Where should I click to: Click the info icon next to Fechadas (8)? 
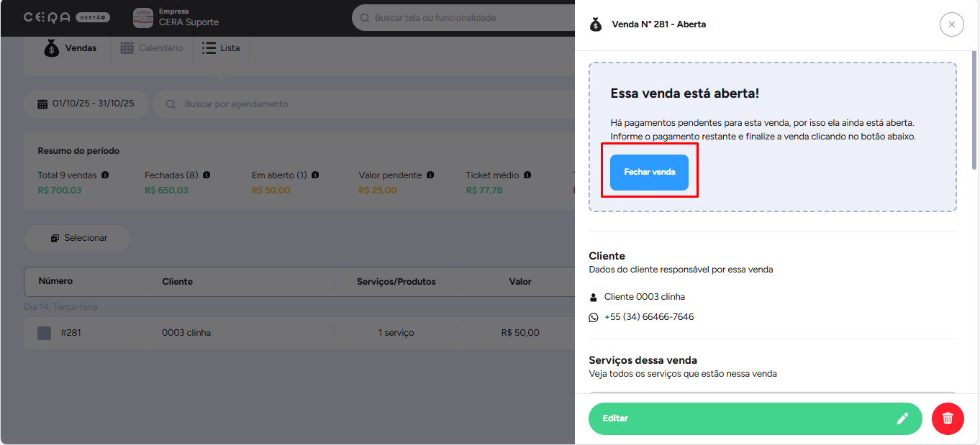tap(207, 175)
